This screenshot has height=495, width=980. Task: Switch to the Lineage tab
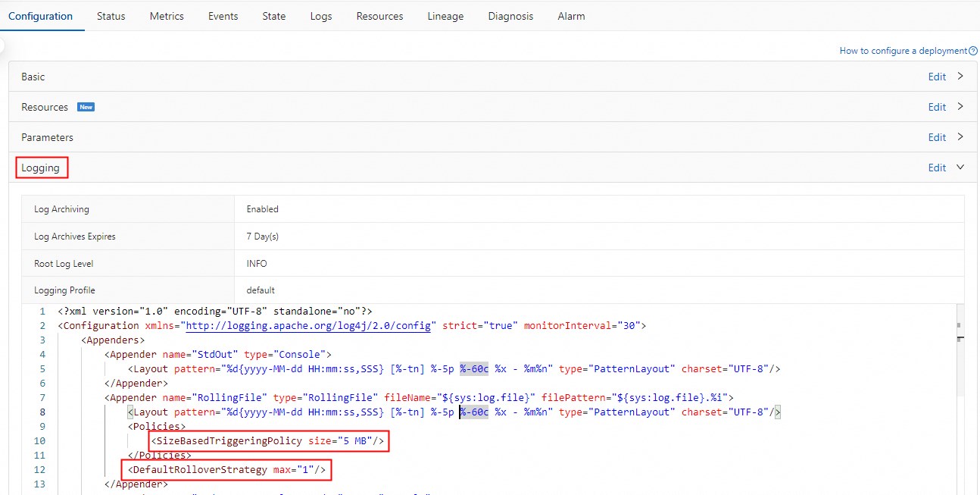445,16
